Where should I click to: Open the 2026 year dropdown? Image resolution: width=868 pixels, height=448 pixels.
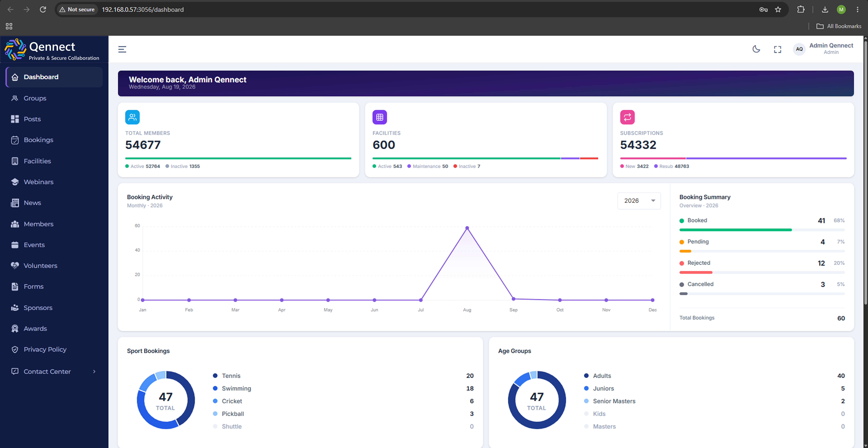point(639,201)
